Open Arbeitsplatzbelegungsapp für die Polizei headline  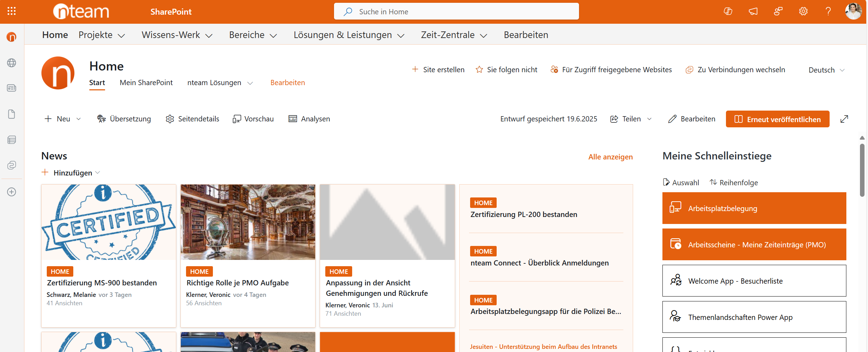point(546,312)
